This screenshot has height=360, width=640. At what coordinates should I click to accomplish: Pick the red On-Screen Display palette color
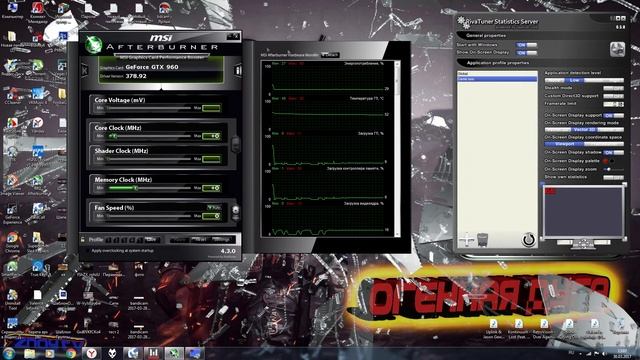[x=605, y=161]
